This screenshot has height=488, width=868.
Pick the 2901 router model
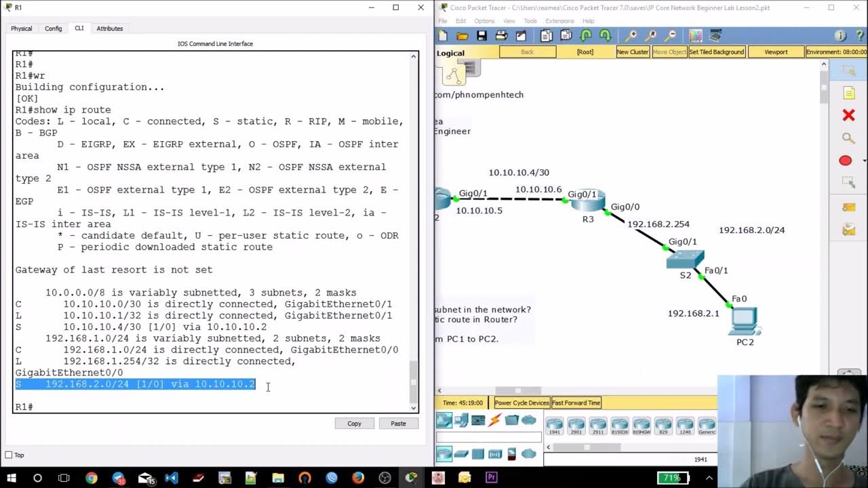[x=576, y=425]
